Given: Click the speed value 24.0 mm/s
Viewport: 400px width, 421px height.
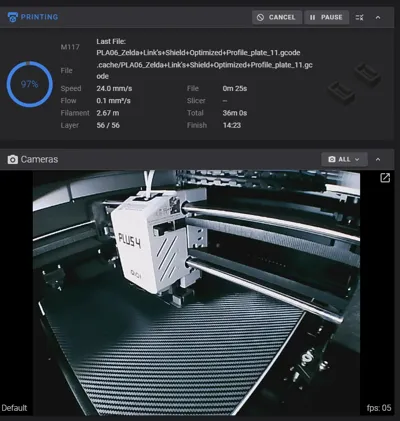Looking at the screenshot, I should tap(114, 88).
